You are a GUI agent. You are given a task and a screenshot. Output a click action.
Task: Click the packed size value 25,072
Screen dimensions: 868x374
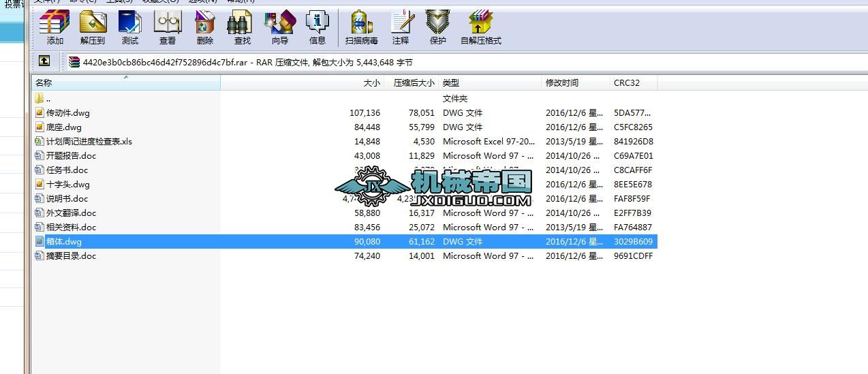tap(421, 228)
